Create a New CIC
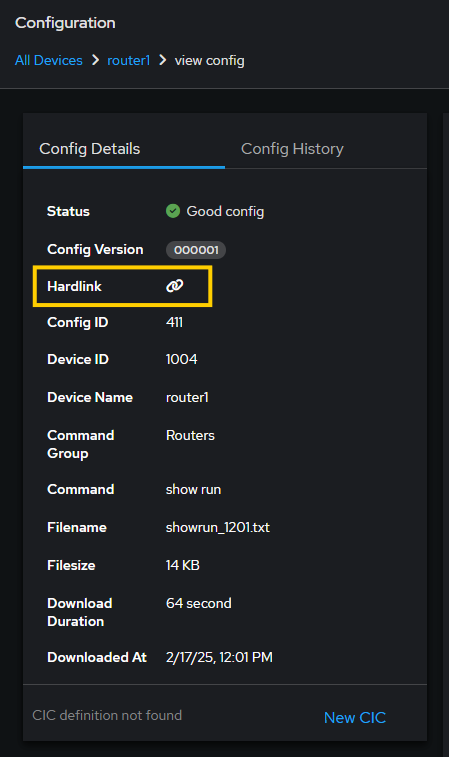449x757 pixels. pos(355,717)
